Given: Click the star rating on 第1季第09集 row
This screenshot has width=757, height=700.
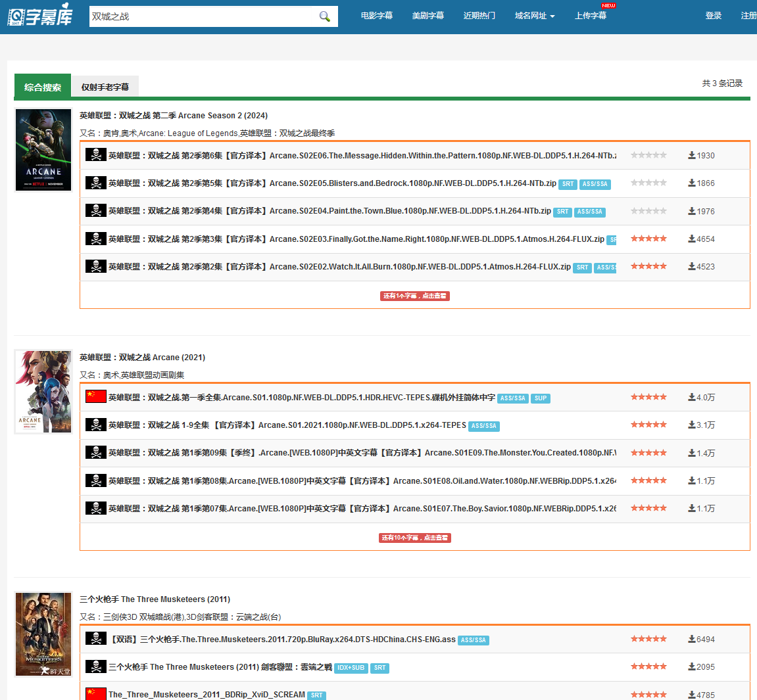Looking at the screenshot, I should tap(649, 452).
